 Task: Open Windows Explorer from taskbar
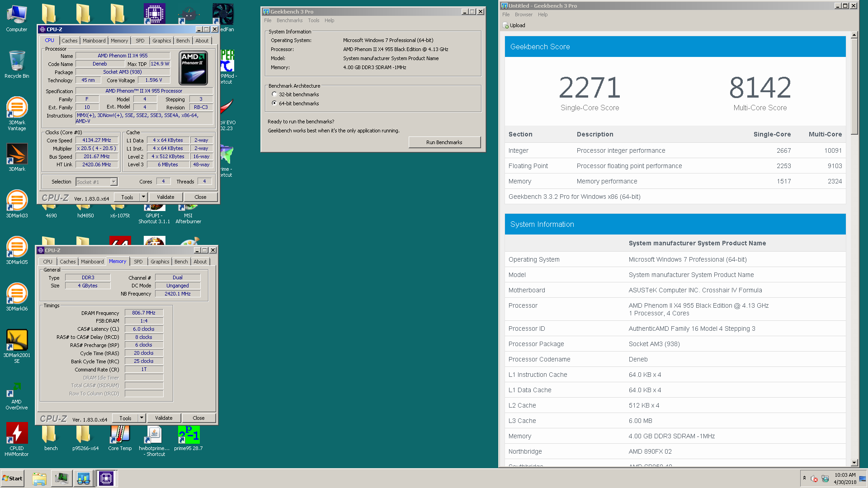click(x=39, y=479)
